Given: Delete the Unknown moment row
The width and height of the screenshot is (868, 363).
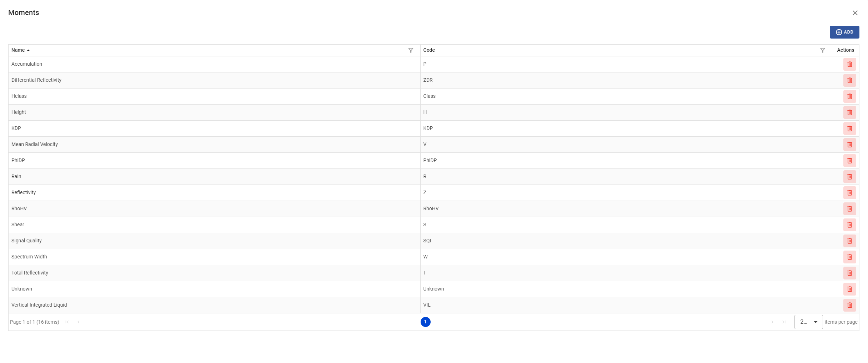Looking at the screenshot, I should (849, 289).
